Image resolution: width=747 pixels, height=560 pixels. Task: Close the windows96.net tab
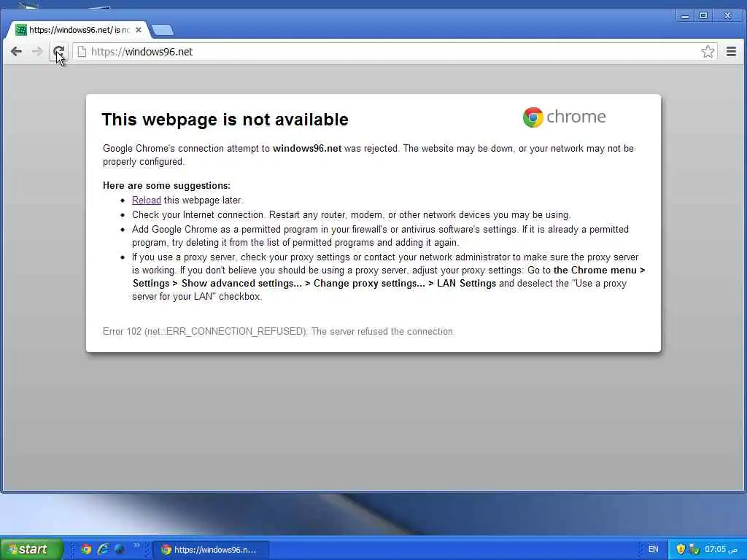coord(138,30)
